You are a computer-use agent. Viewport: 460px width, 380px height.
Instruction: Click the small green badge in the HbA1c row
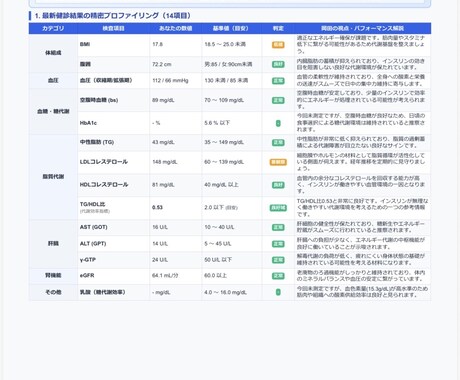click(278, 123)
